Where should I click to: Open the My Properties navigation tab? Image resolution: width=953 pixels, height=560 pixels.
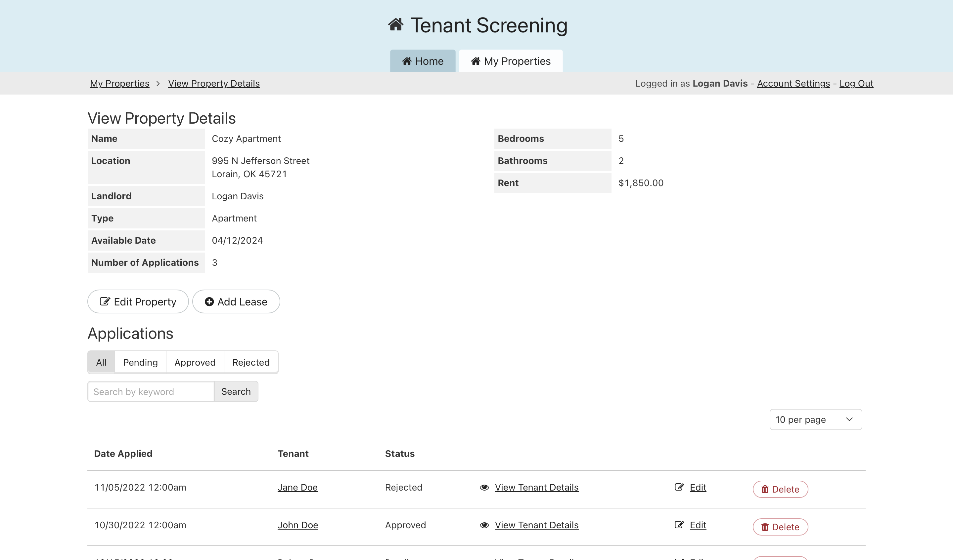(x=511, y=61)
